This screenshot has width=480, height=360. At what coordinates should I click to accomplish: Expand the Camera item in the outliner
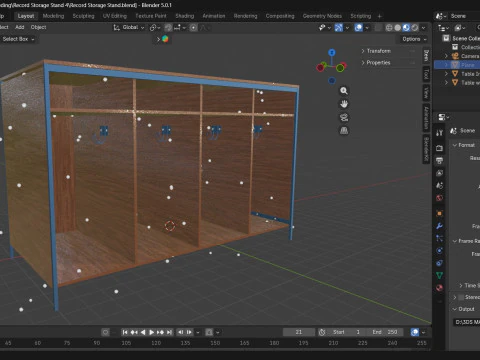tap(446, 56)
